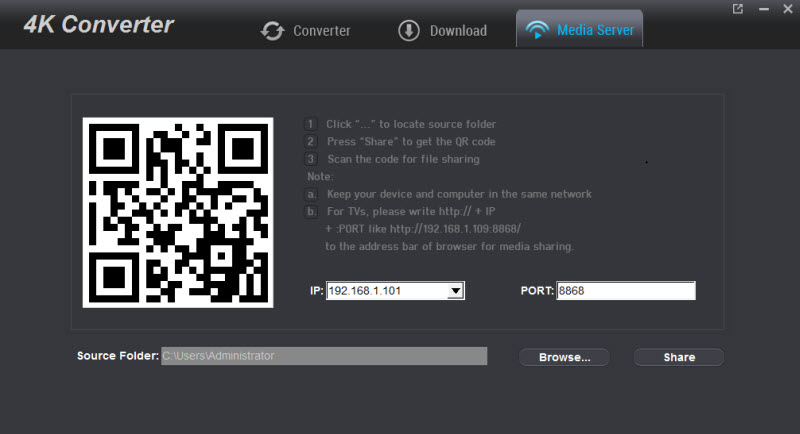The width and height of the screenshot is (800, 434).
Task: Click the step 1 number badge
Action: [311, 124]
